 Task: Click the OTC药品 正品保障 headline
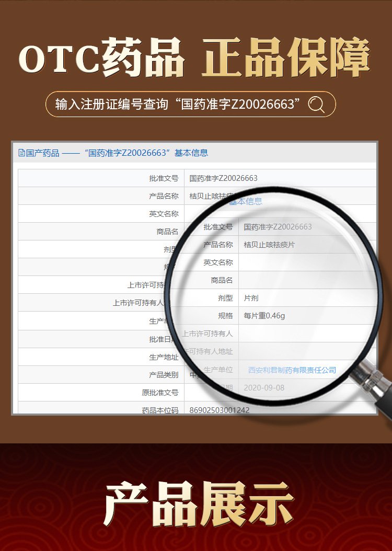click(194, 58)
